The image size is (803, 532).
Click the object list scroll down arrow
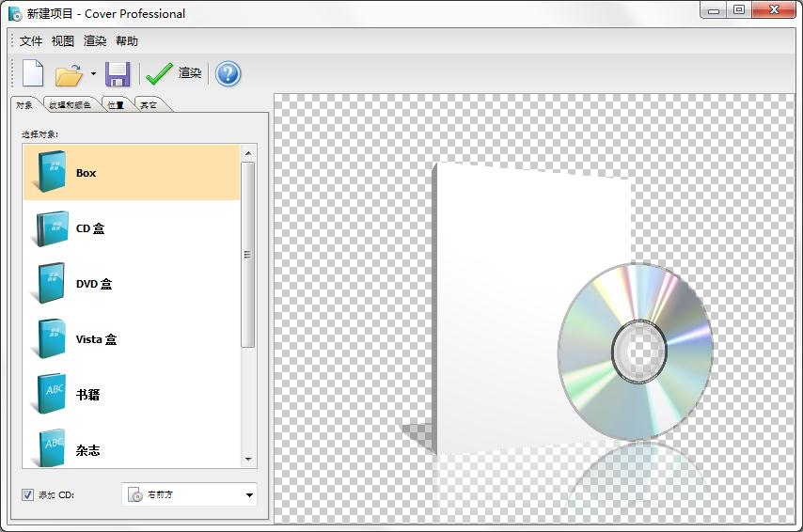tap(248, 460)
